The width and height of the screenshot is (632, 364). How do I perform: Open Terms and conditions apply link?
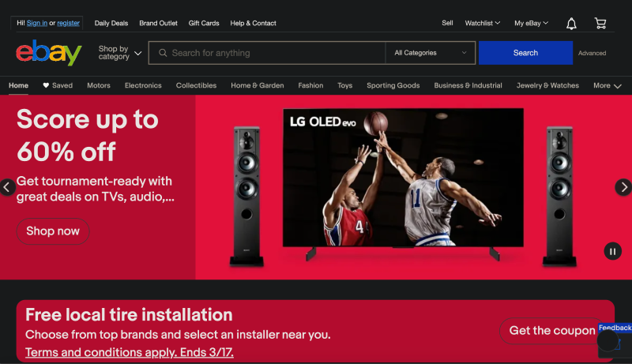coord(130,352)
